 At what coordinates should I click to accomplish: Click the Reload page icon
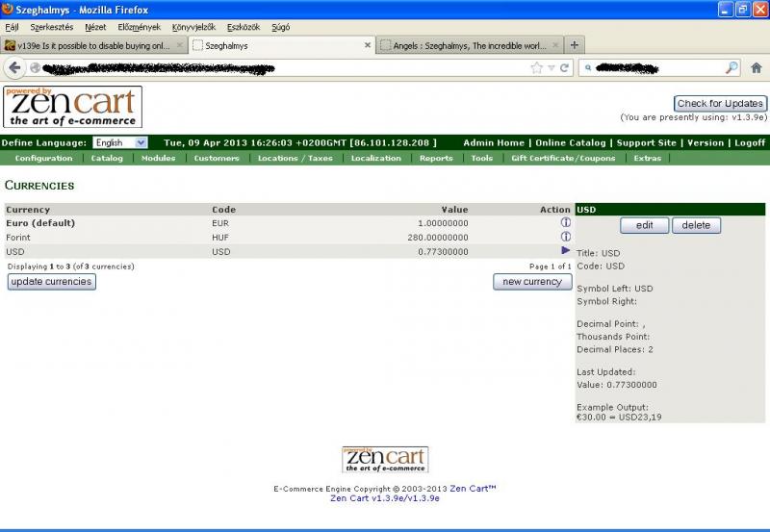click(564, 67)
